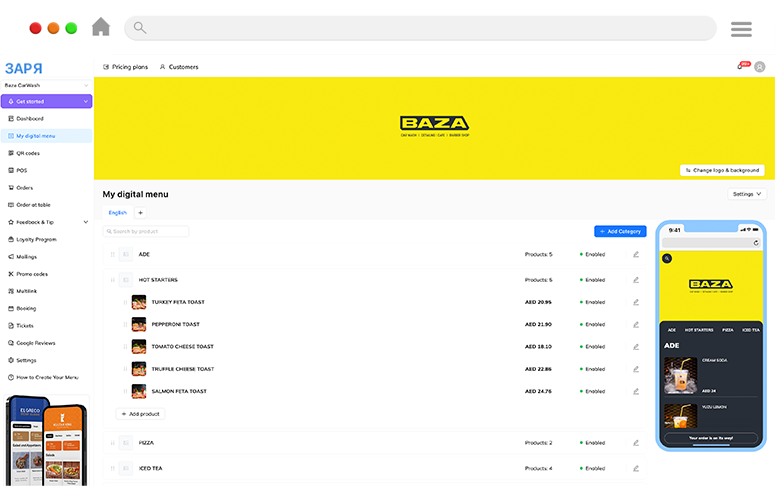Screen dimensions: 775x487
Task: Edit the ADE category pencil icon
Action: coord(636,254)
